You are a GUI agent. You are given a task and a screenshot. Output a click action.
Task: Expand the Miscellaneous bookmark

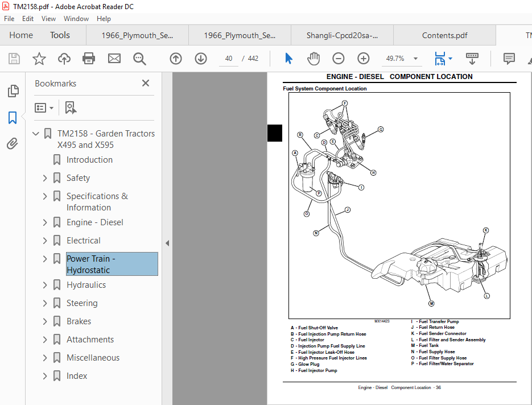(x=45, y=358)
